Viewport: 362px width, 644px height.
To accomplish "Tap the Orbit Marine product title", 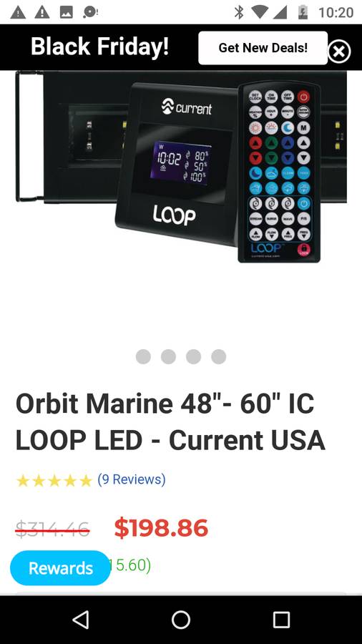I will coord(170,421).
